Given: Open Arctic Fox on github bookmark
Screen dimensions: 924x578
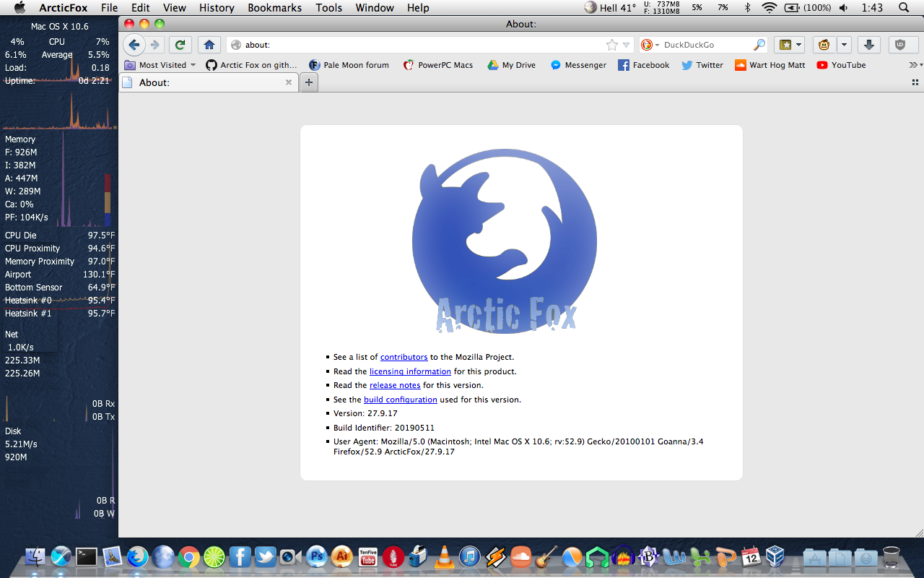Looking at the screenshot, I should coord(251,65).
